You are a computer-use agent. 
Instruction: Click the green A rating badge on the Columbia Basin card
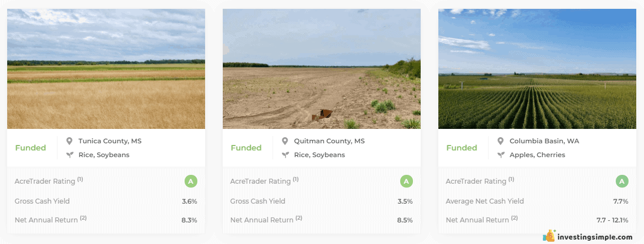(622, 181)
